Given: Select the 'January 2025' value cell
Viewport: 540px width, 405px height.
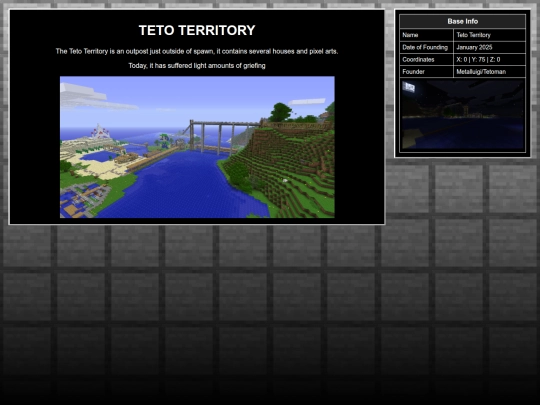Looking at the screenshot, I should [x=489, y=47].
